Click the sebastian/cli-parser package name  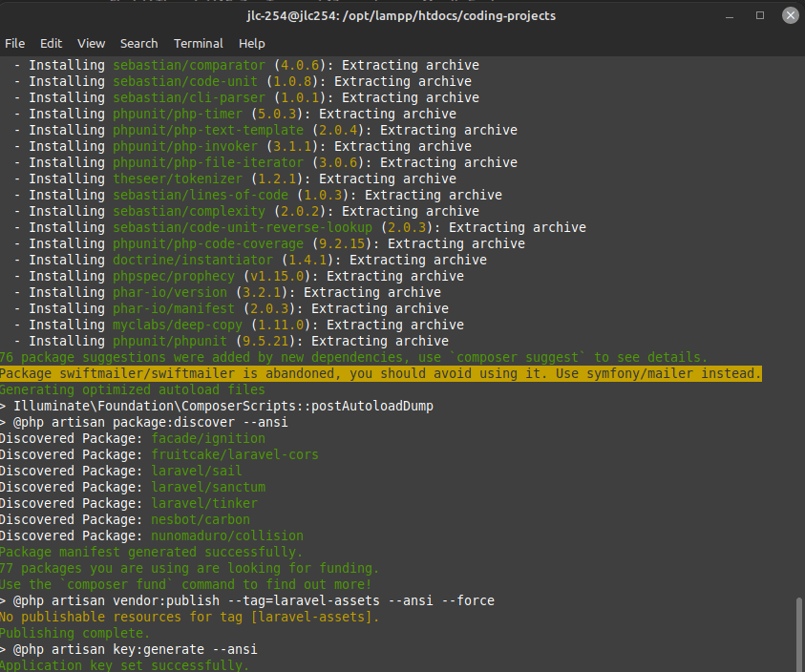tap(189, 97)
